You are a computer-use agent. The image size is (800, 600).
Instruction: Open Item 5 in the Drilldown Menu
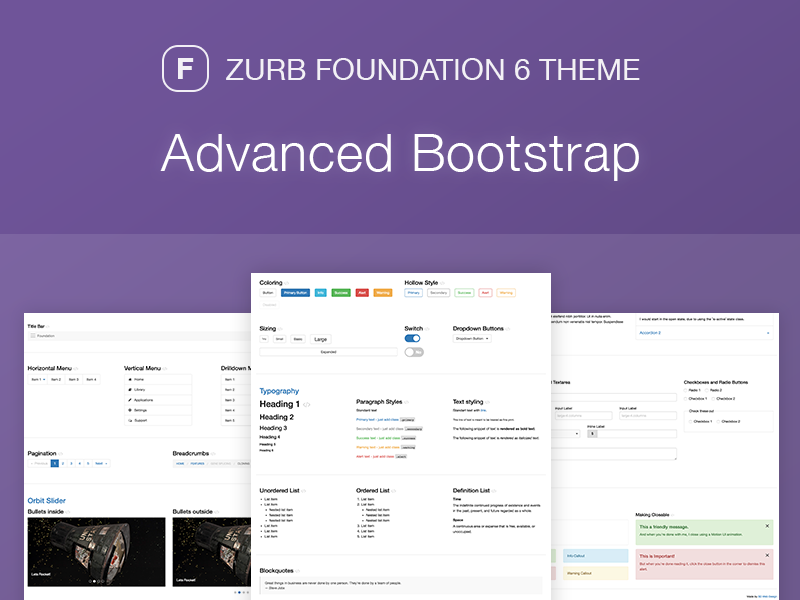(236, 420)
